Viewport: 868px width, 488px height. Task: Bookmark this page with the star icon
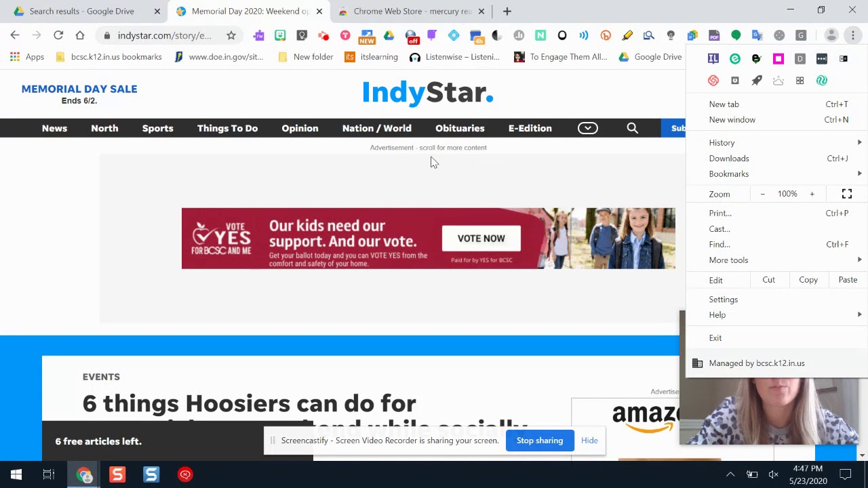point(231,35)
